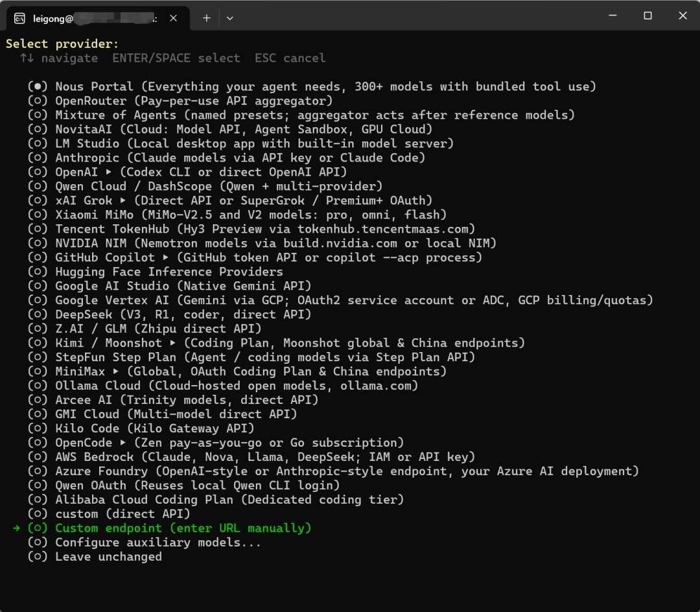Select Mixture of Agents radio option
700x612 pixels.
tap(38, 115)
